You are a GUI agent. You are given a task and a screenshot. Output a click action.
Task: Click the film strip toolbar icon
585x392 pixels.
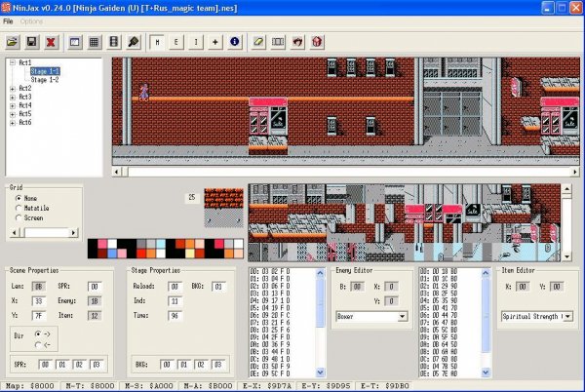pyautogui.click(x=113, y=42)
